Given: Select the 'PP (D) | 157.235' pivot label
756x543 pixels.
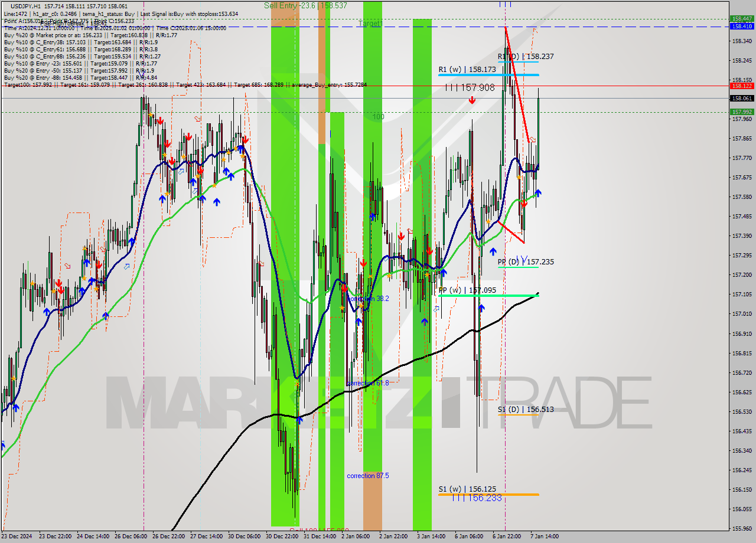Looking at the screenshot, I should tap(526, 261).
